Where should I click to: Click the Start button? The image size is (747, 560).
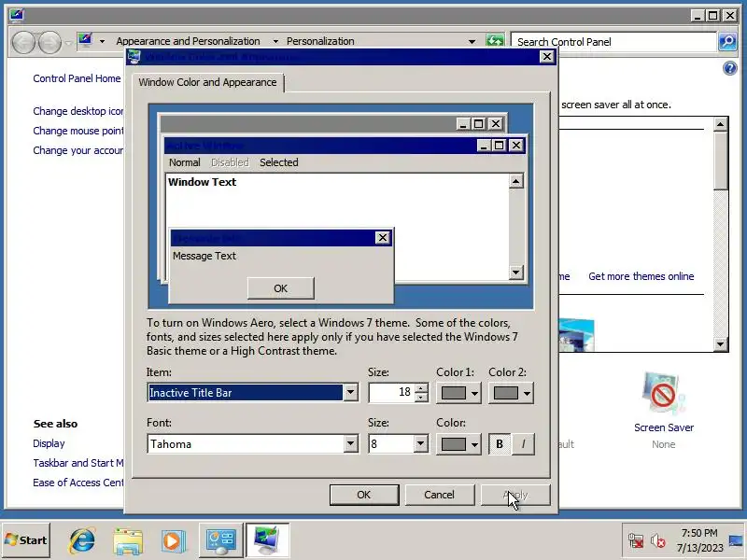[26, 540]
